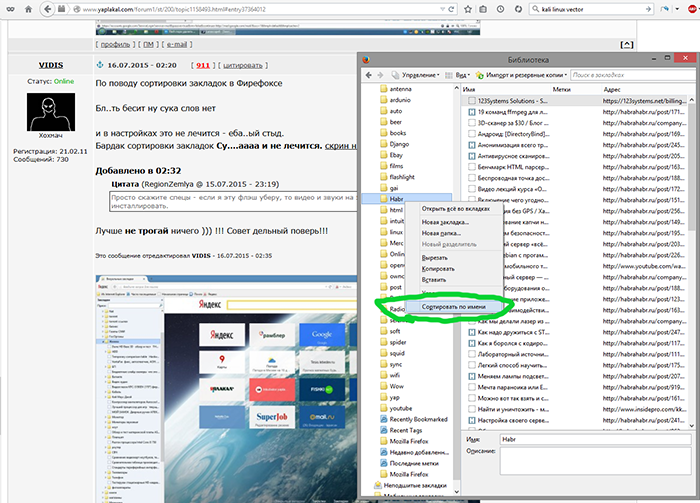Choose 'Сортировать по имени' menu item
The width and height of the screenshot is (700, 503).
(x=454, y=307)
